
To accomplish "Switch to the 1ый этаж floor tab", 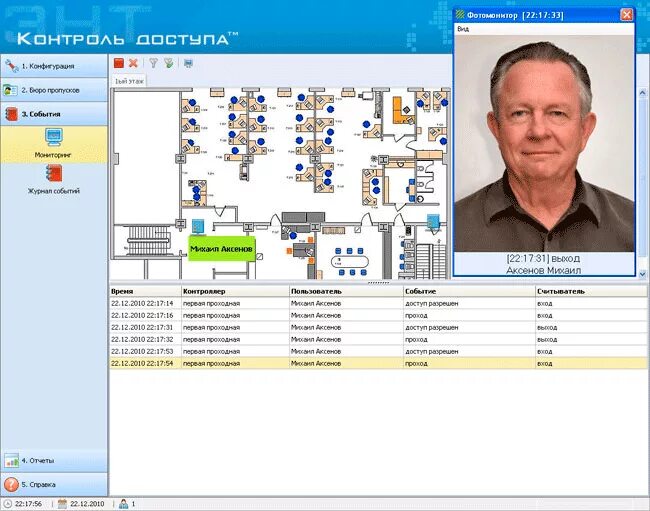I will [129, 81].
